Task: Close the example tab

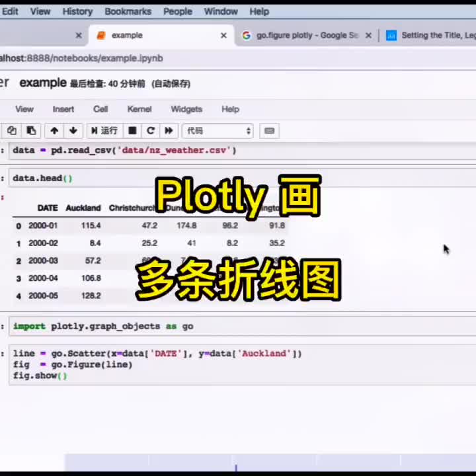Action: point(223,36)
